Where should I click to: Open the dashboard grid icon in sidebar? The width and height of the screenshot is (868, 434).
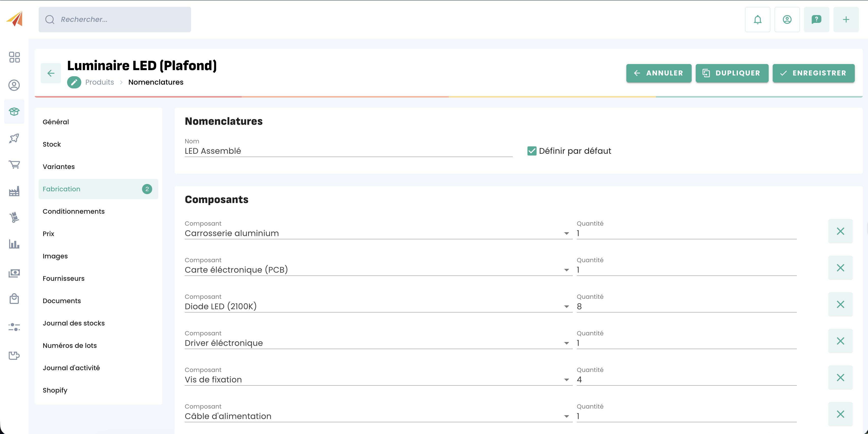tap(14, 57)
